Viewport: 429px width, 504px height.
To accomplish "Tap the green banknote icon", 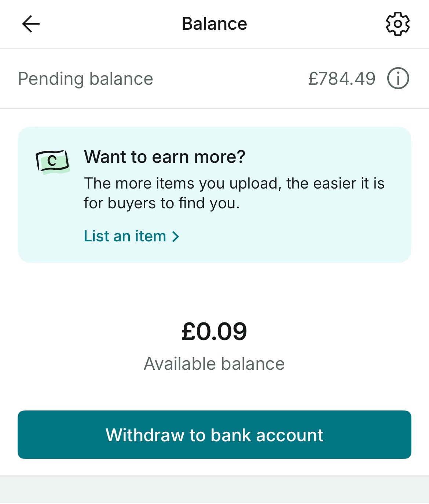I will pos(52,162).
